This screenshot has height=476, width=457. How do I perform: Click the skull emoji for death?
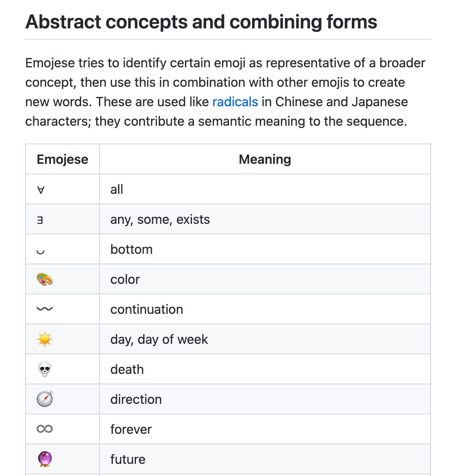click(45, 369)
